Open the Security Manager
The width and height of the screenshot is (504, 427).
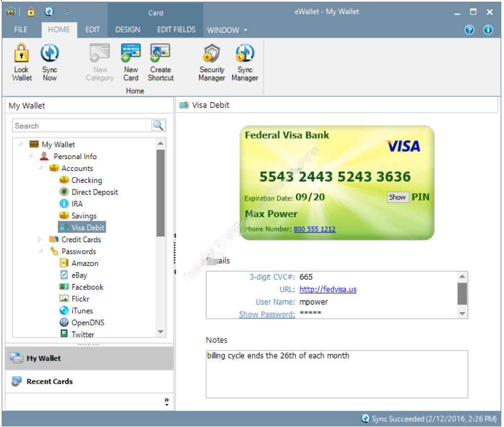pyautogui.click(x=211, y=62)
